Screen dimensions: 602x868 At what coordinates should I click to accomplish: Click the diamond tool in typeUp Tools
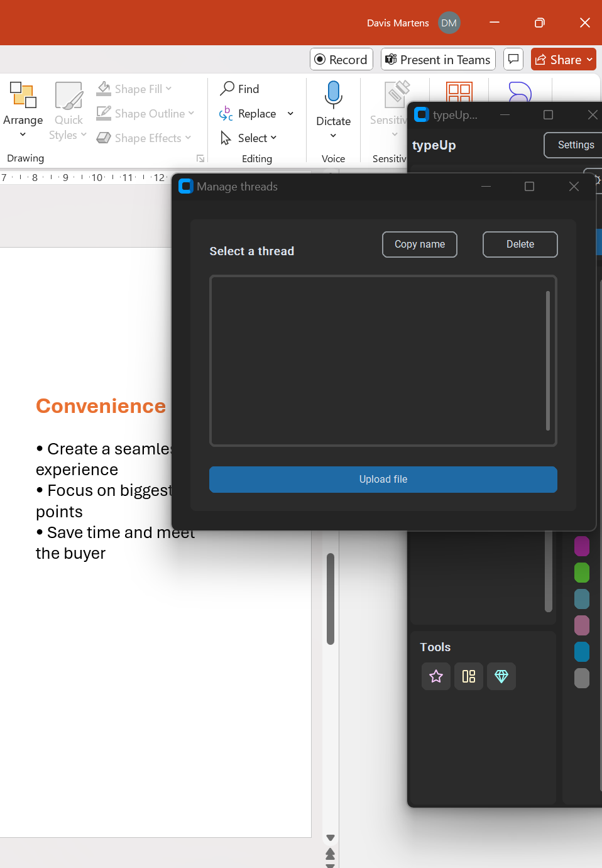point(501,676)
